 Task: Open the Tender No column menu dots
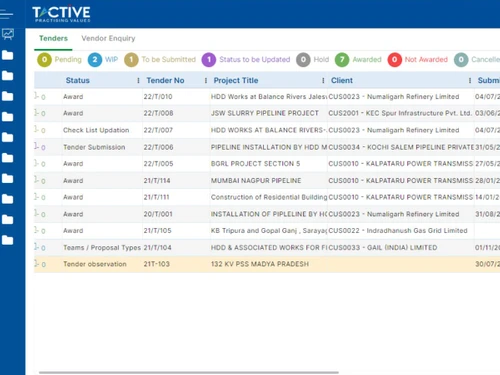click(206, 80)
